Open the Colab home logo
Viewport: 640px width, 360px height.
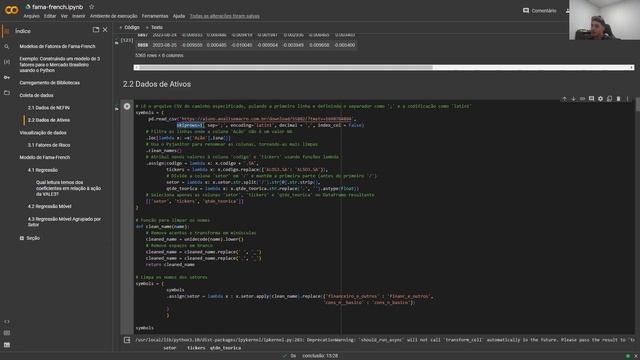click(11, 10)
